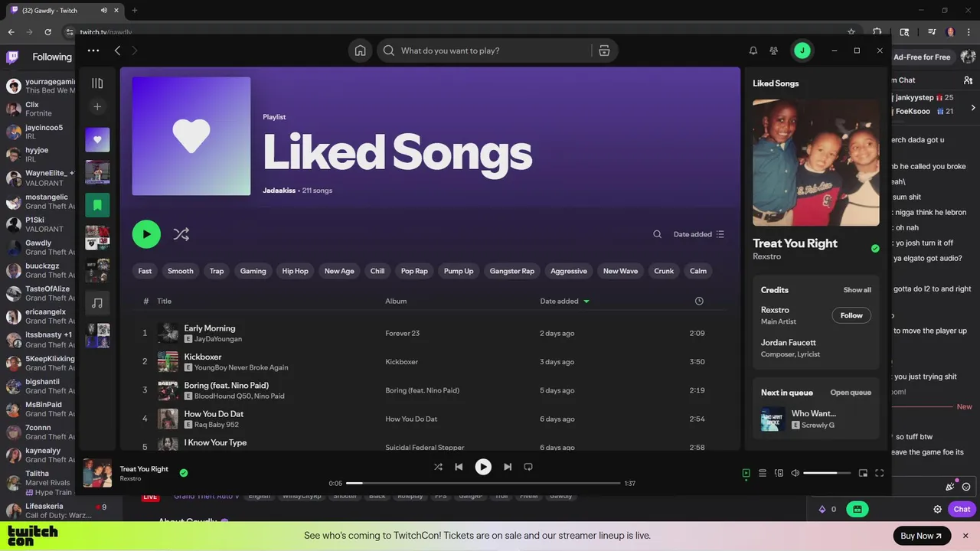Select song Kickboxer by YoungBoy

[203, 357]
